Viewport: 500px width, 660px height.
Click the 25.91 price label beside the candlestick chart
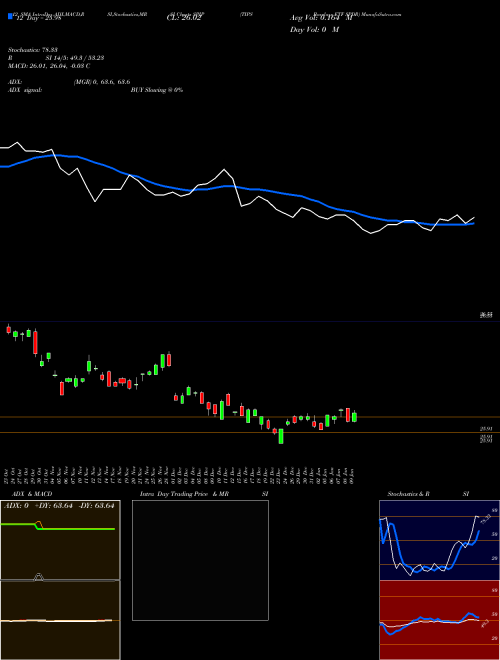tap(487, 428)
